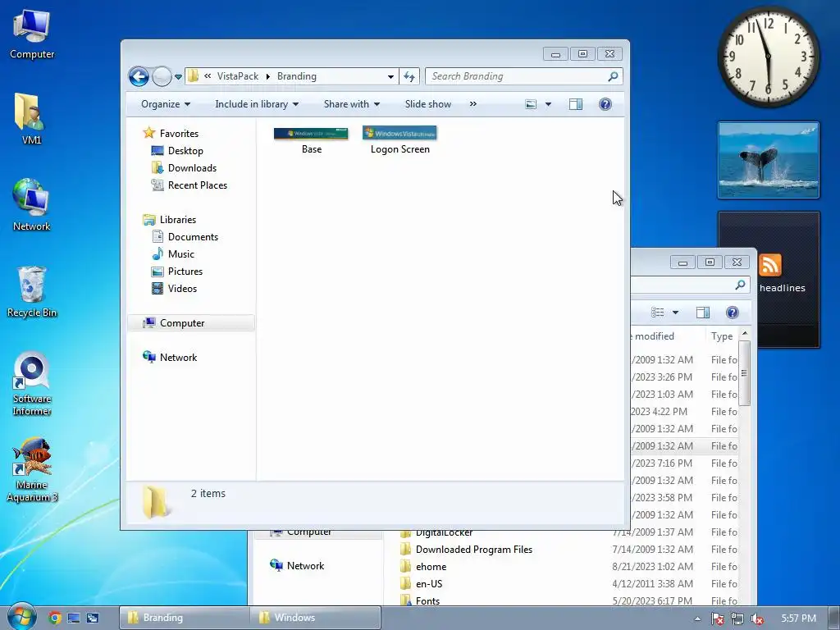Viewport: 840px width, 630px height.
Task: Open help in Branding window
Action: click(605, 104)
